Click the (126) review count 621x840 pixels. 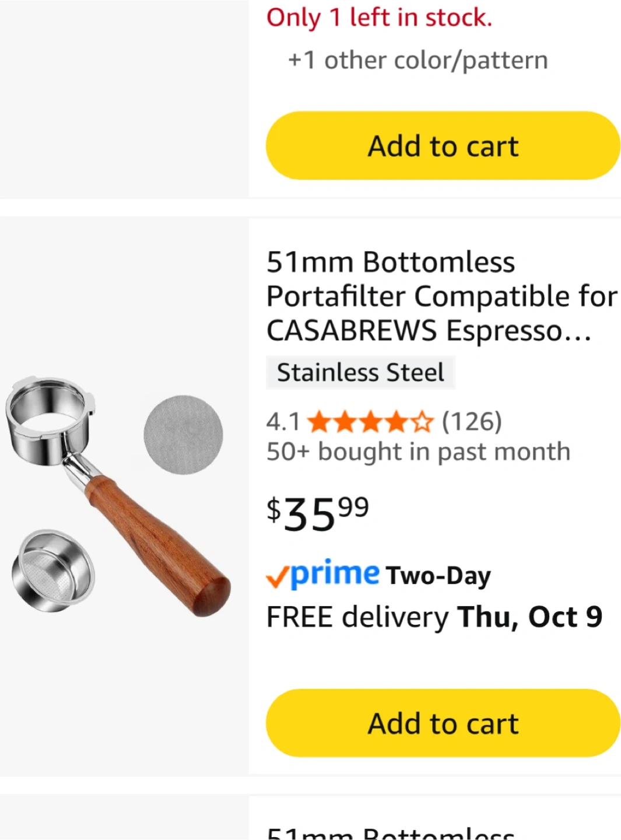tap(472, 421)
